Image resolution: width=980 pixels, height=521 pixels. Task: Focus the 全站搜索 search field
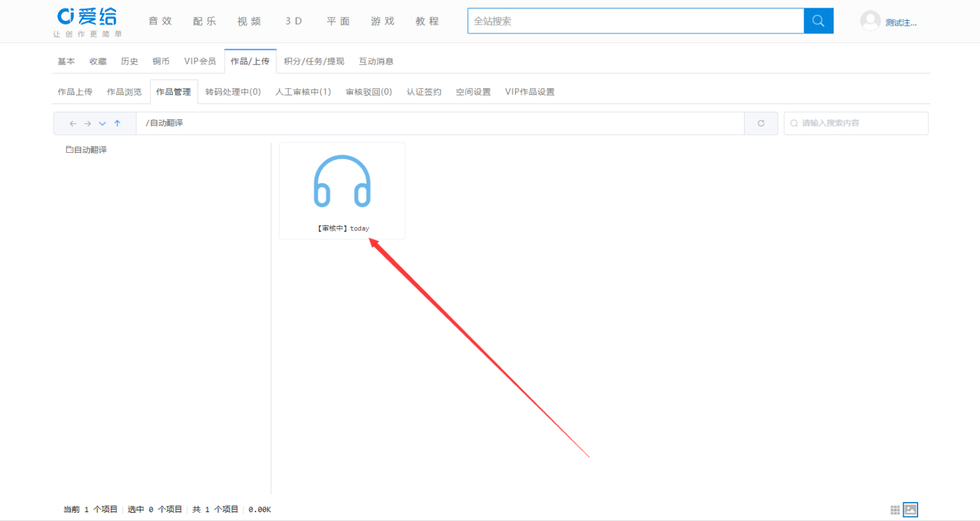coord(635,21)
